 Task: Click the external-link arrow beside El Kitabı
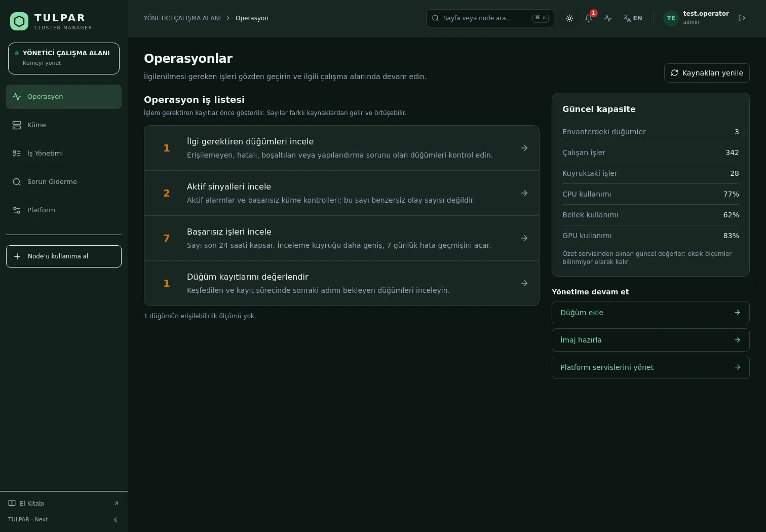click(116, 503)
